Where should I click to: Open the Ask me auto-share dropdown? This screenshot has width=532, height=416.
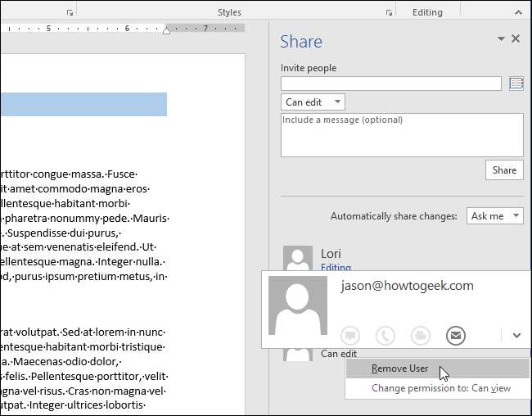click(494, 216)
